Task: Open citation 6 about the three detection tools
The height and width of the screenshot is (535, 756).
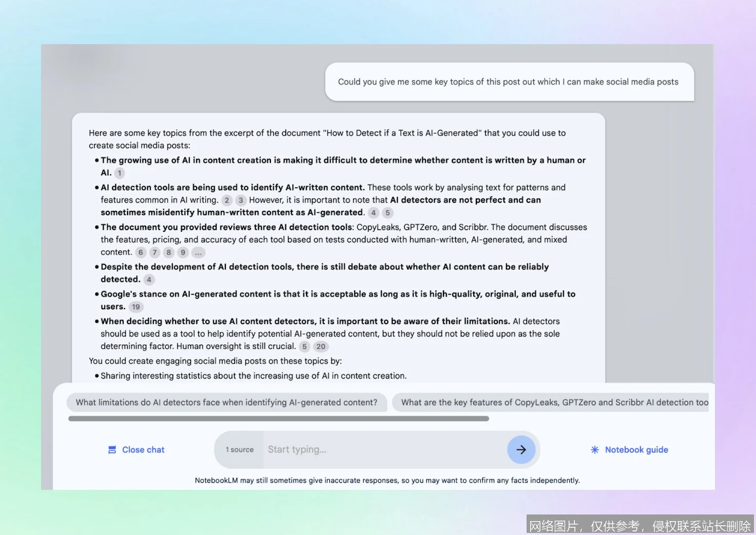Action: [141, 252]
